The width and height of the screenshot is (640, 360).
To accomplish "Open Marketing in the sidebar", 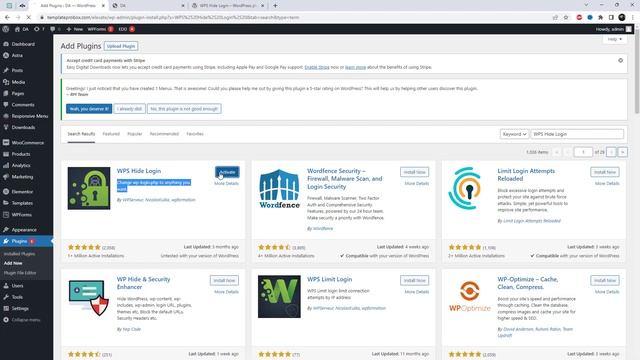I will click(22, 177).
